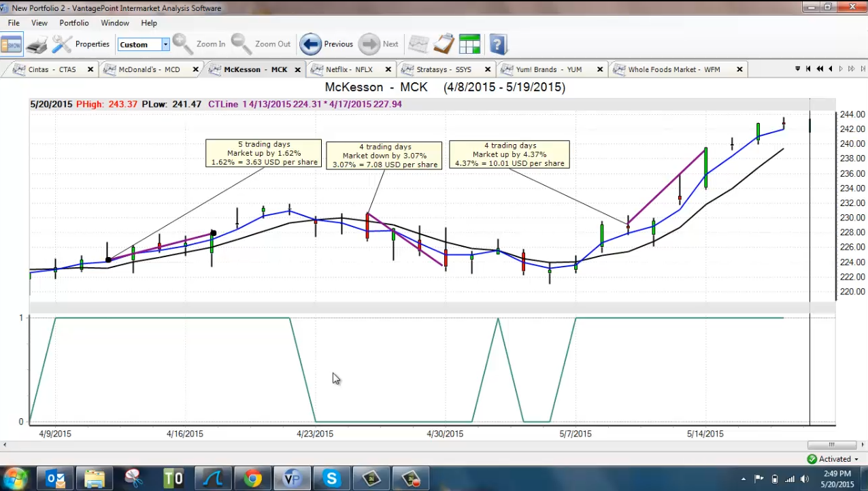Viewport: 868px width, 491px height.
Task: Click the CTLine info text in chart header
Action: [x=305, y=104]
